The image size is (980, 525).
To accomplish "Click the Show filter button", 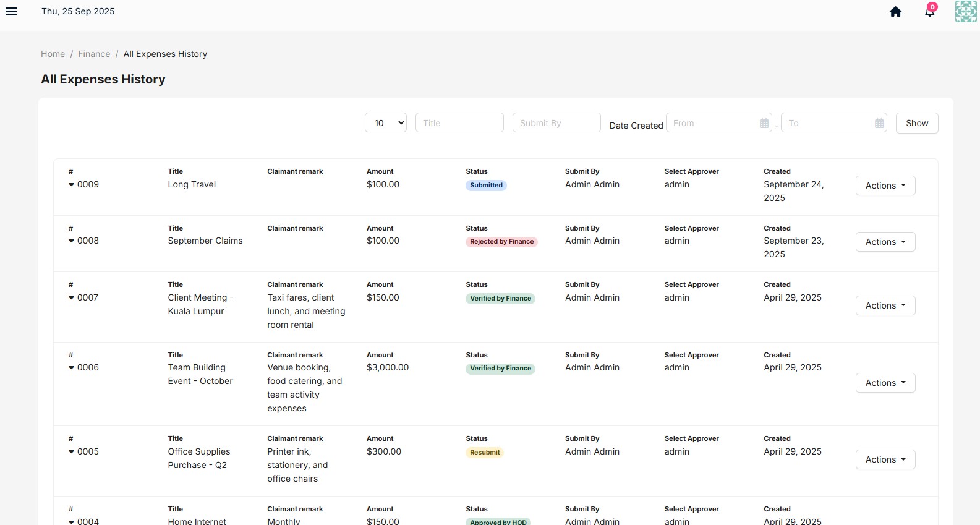I will click(917, 123).
